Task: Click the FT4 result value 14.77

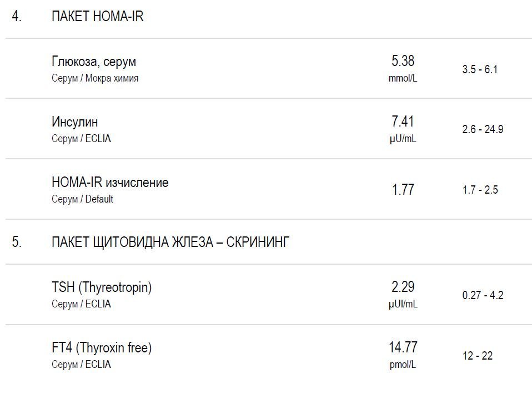Action: click(403, 347)
